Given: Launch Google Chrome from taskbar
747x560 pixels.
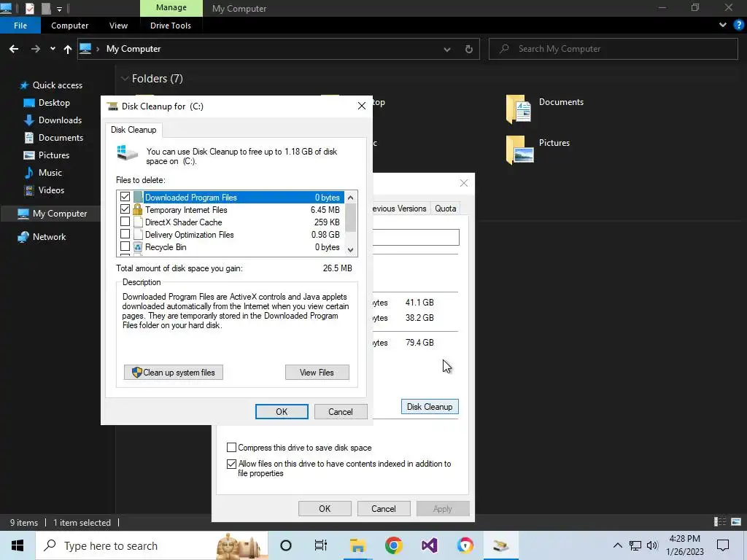Looking at the screenshot, I should tap(393, 545).
